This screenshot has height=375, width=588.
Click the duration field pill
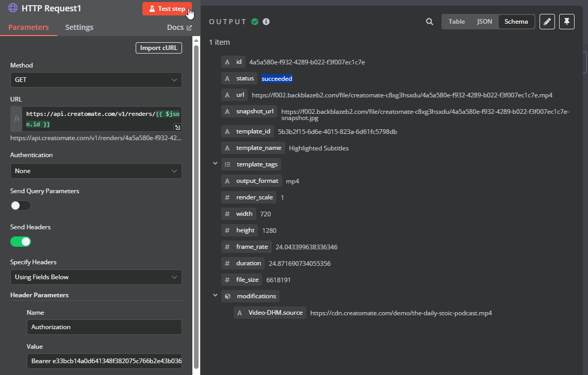tap(243, 263)
